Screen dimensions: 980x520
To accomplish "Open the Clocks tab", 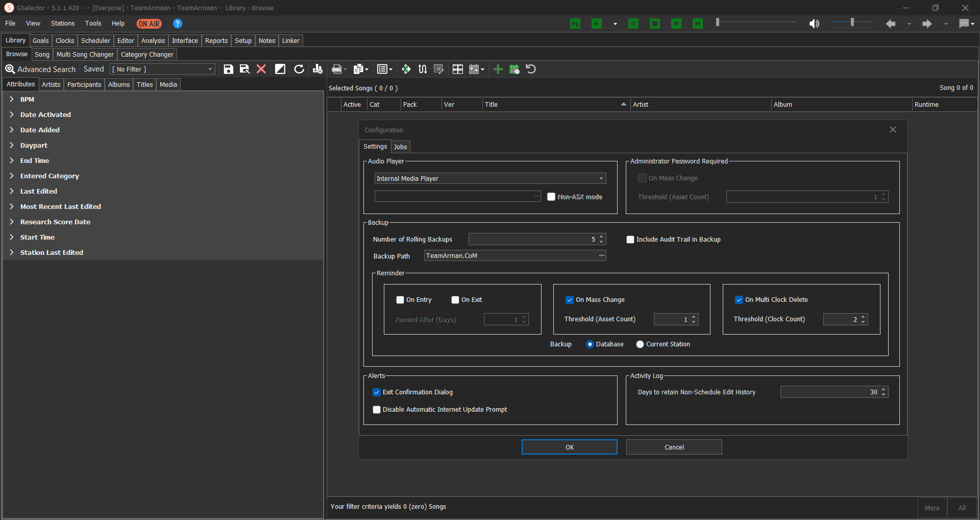I will [x=65, y=41].
